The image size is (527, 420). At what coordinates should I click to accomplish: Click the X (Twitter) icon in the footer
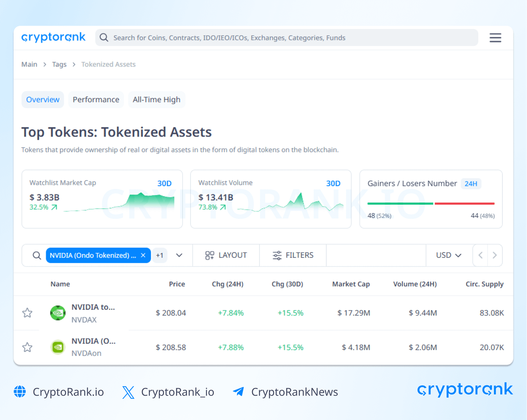(x=128, y=392)
